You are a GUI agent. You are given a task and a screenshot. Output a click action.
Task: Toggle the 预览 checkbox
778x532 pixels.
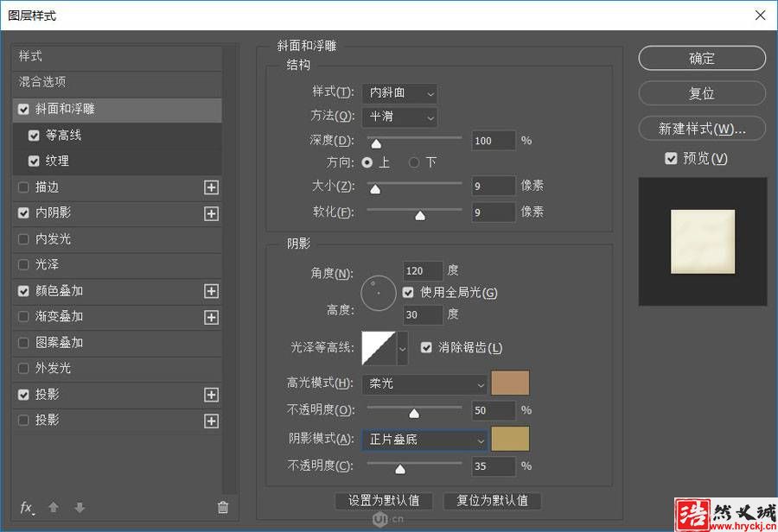coord(671,159)
